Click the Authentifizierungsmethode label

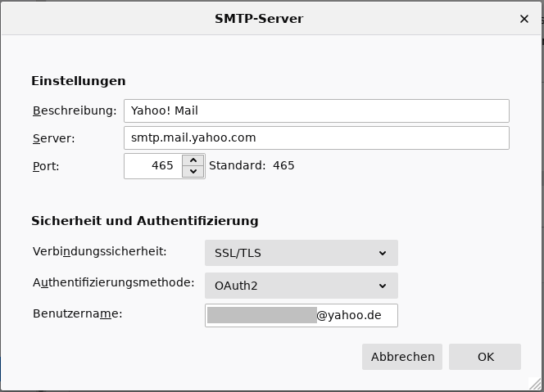click(x=113, y=283)
